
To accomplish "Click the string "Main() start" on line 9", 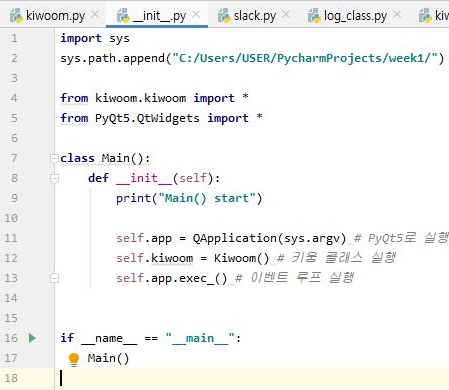I will coord(207,198).
